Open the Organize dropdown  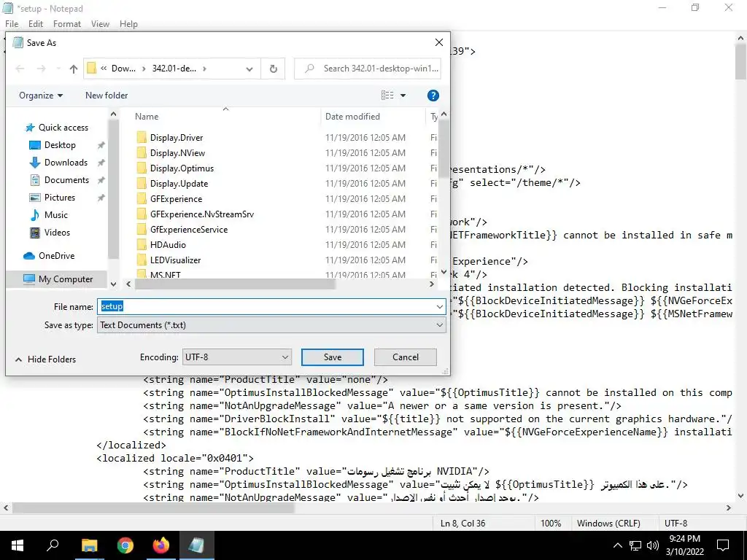(x=41, y=96)
